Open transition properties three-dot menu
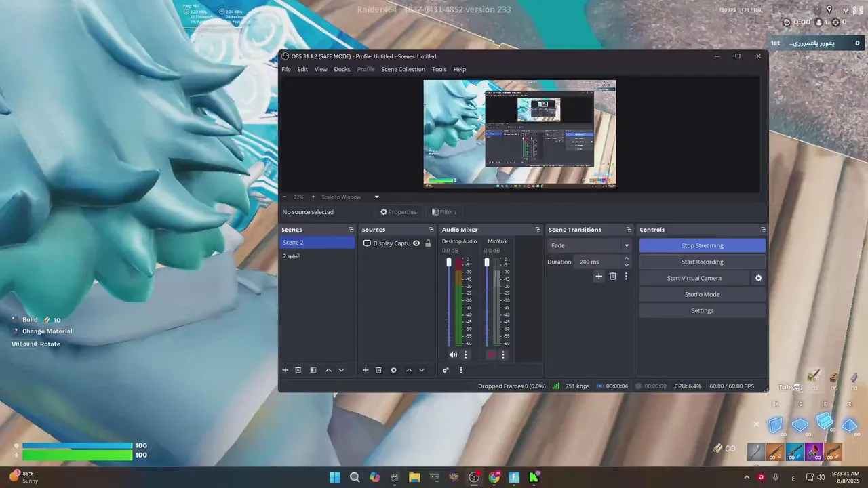868x488 pixels. pyautogui.click(x=626, y=276)
